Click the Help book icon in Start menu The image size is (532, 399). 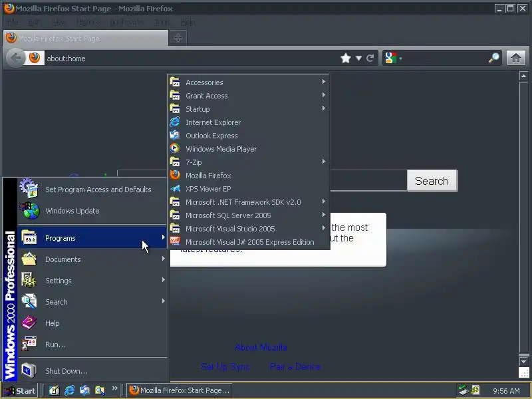click(29, 323)
